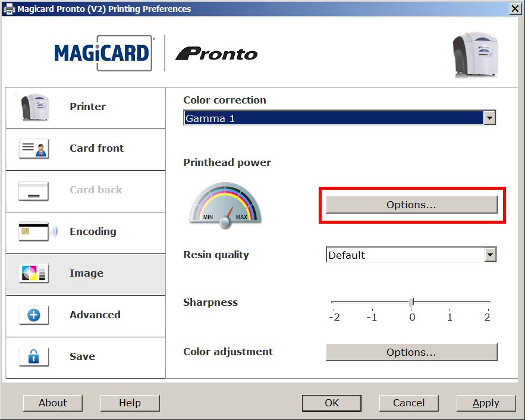Click the Pronto printer picture in header
This screenshot has width=525, height=420.
point(476,55)
